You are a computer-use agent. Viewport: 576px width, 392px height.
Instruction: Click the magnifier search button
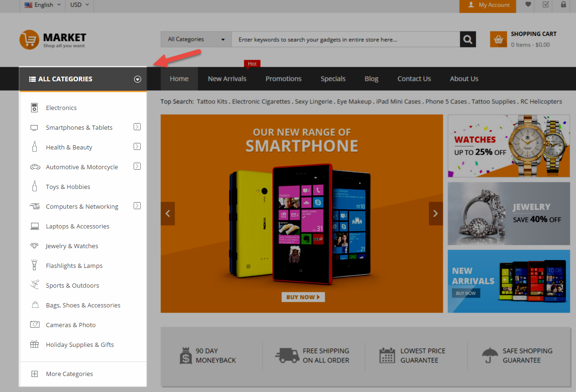point(468,39)
